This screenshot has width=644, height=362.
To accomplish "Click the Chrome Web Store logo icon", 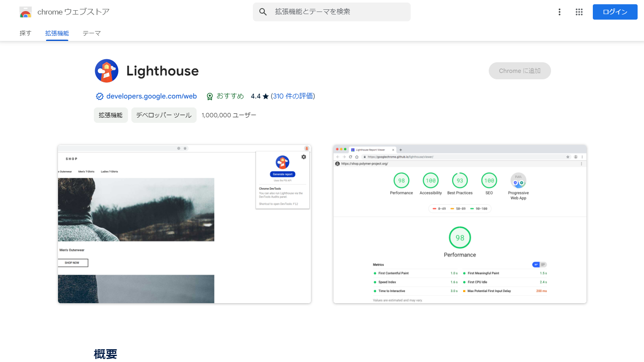I will pos(26,12).
